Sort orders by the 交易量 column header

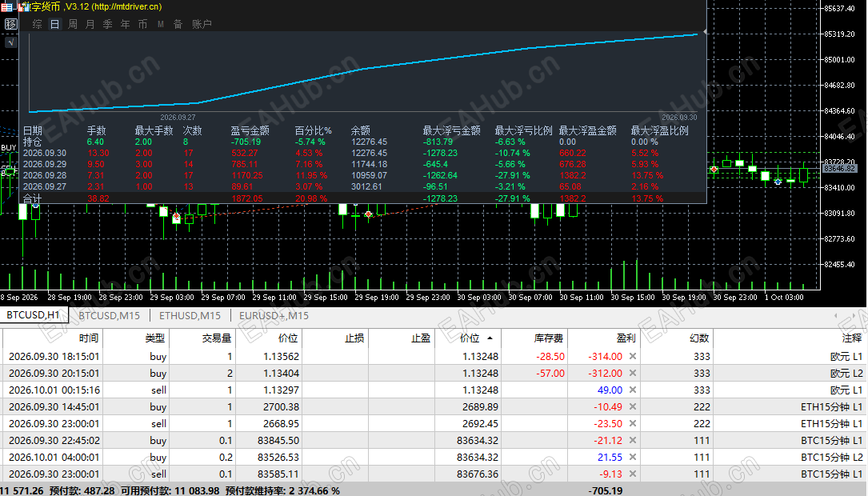pos(202,338)
